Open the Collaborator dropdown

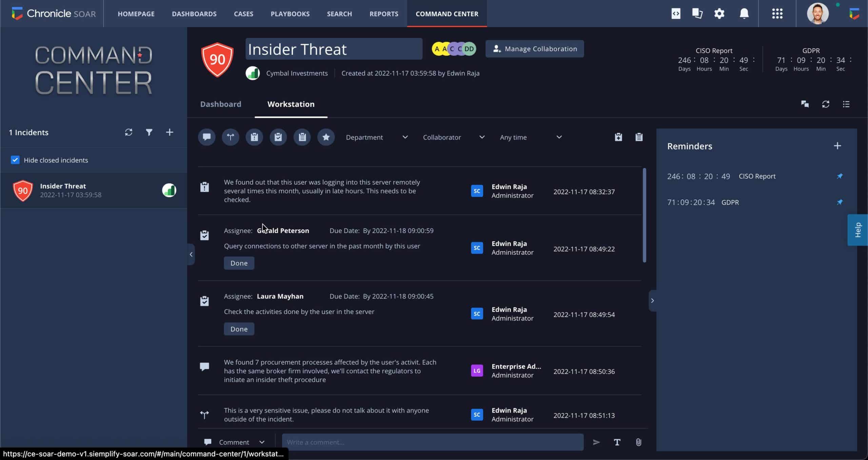(x=454, y=137)
